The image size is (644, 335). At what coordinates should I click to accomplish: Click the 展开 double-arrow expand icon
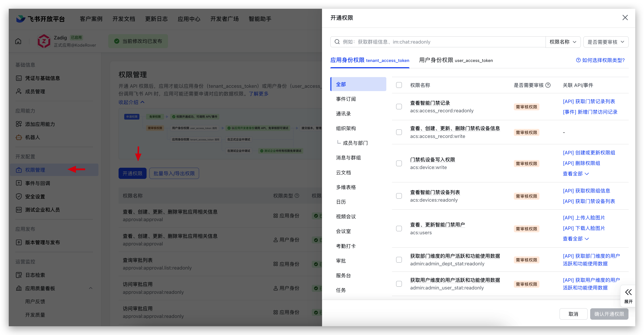pos(628,292)
